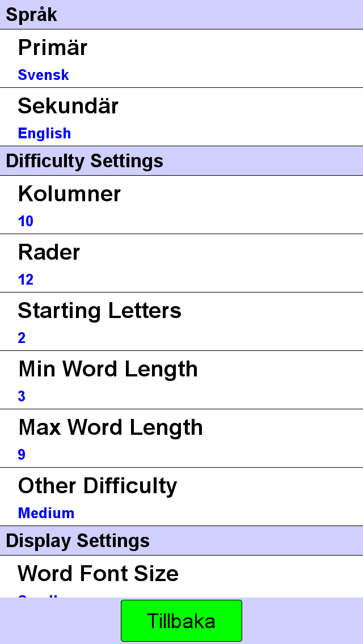The width and height of the screenshot is (363, 644).
Task: Open the Word Font Size setting
Action: pyautogui.click(x=181, y=576)
